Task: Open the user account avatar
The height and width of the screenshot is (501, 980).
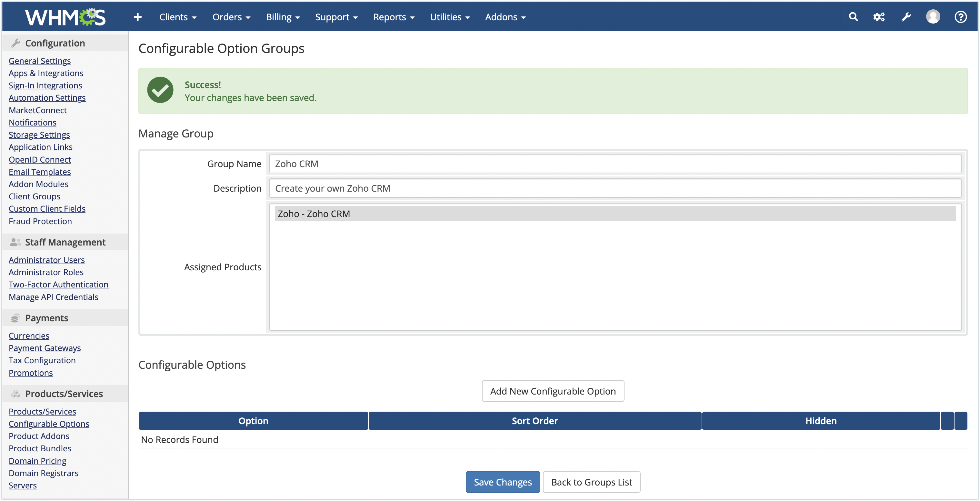Action: [933, 17]
